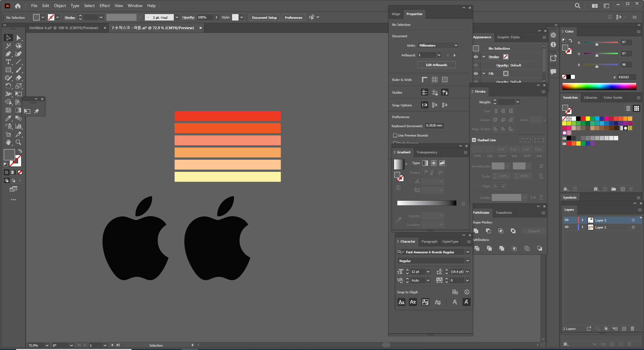Click the Puppet Warp pin tool
Viewport: 644px width, 350px height.
point(37,111)
